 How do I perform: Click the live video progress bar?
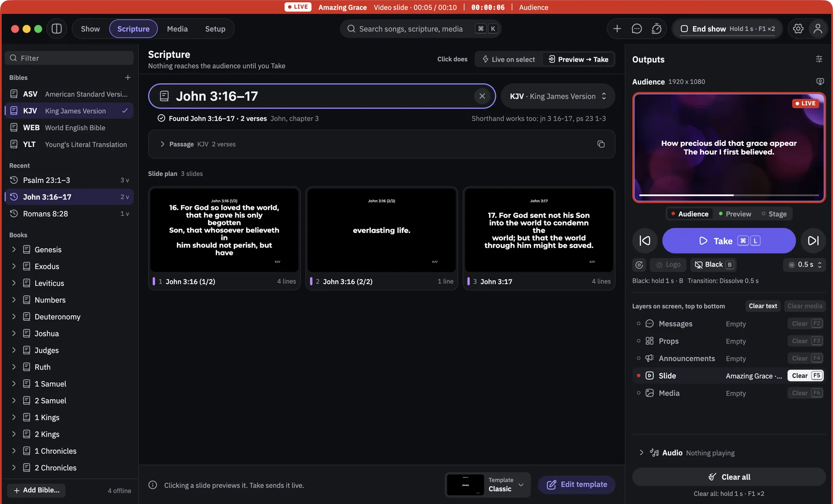(729, 195)
